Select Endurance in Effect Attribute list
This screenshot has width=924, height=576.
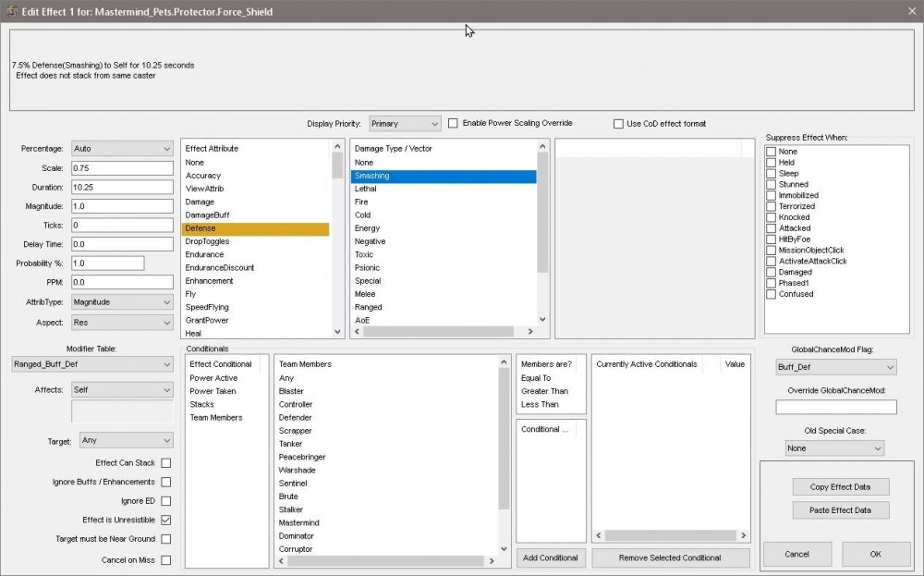(x=204, y=254)
